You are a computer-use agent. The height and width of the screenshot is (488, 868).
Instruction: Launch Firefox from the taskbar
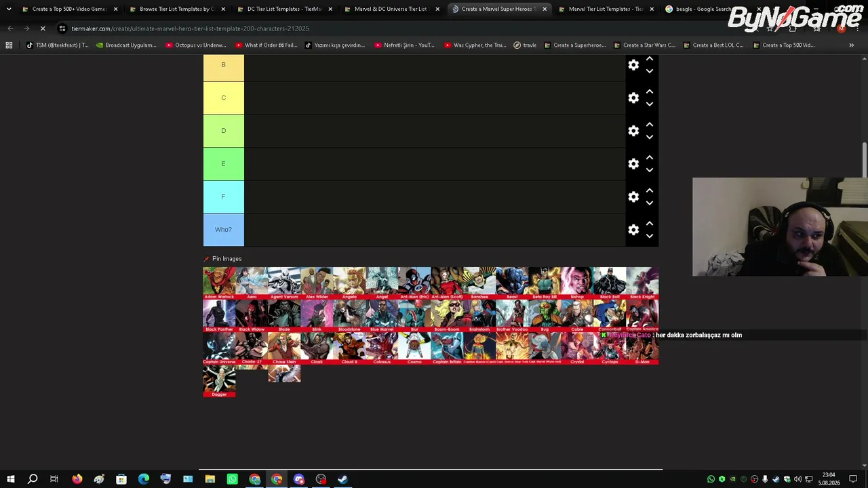click(x=77, y=479)
